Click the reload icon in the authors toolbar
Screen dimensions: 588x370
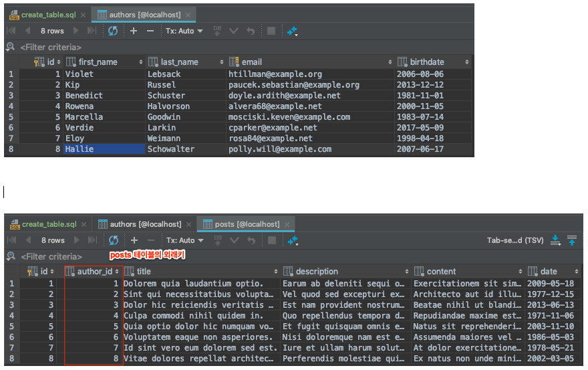tap(113, 31)
